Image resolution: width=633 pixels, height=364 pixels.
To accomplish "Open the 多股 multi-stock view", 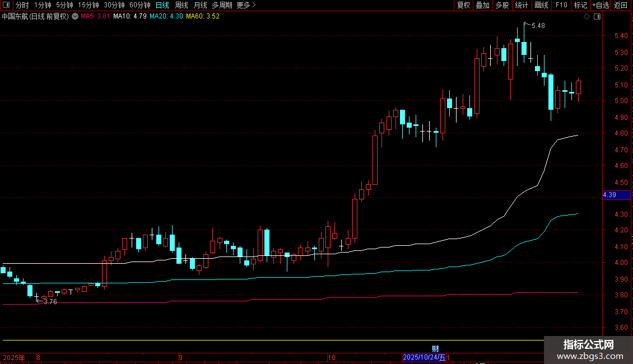I will (x=502, y=5).
